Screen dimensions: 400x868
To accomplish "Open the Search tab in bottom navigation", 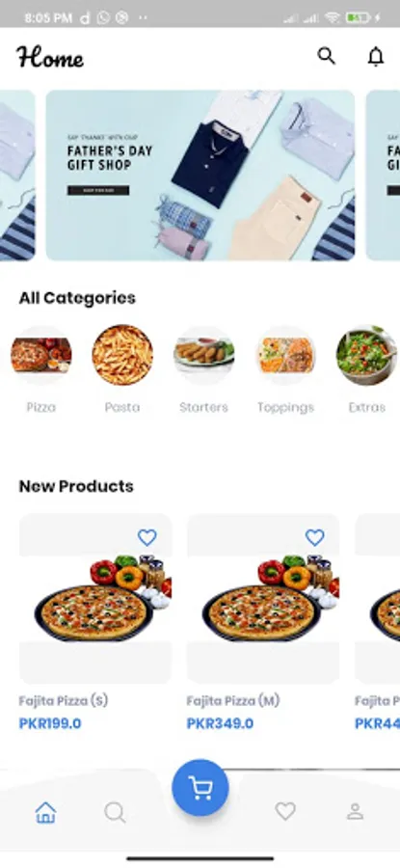I will (115, 812).
